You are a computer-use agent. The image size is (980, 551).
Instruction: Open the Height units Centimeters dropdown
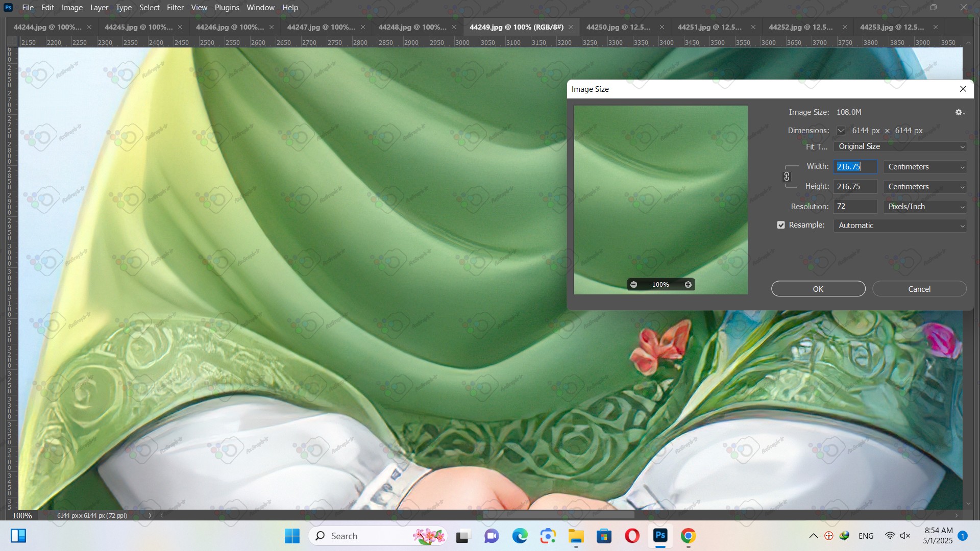[x=925, y=187]
